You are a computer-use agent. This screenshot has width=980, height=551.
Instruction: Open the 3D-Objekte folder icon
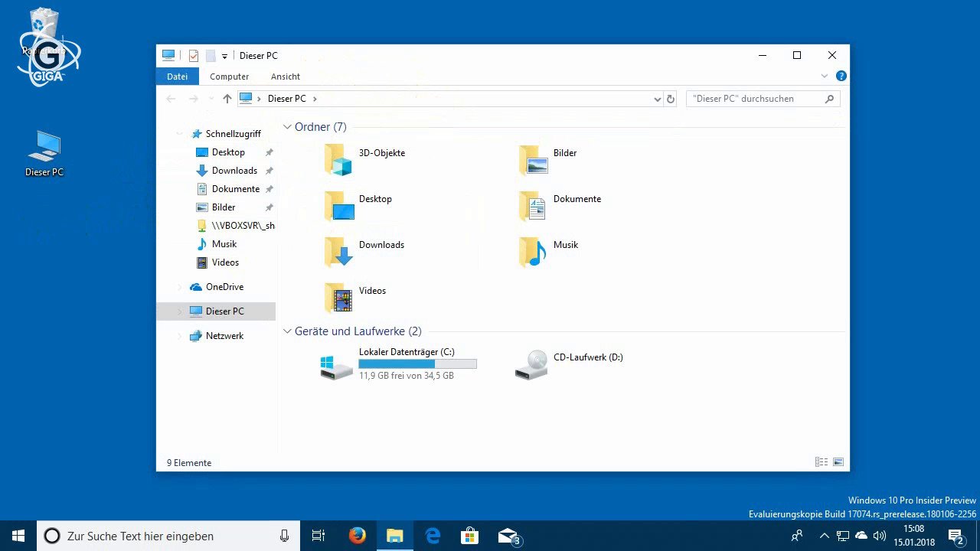pyautogui.click(x=338, y=160)
